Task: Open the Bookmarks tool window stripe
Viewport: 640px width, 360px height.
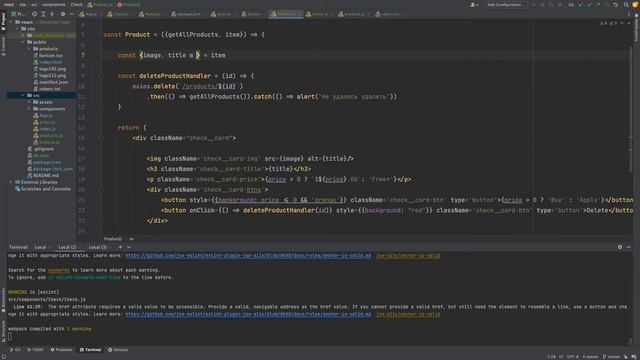Action: pos(3,300)
